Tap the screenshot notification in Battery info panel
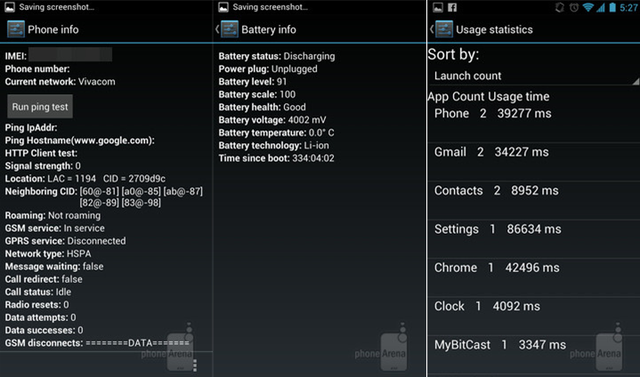This screenshot has width=640, height=377. (264, 7)
